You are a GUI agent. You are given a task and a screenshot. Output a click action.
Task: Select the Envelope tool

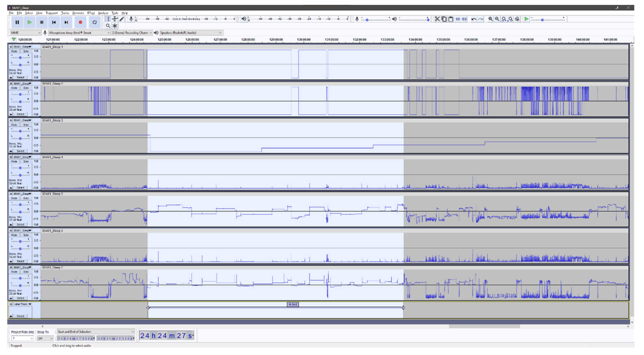pos(115,19)
